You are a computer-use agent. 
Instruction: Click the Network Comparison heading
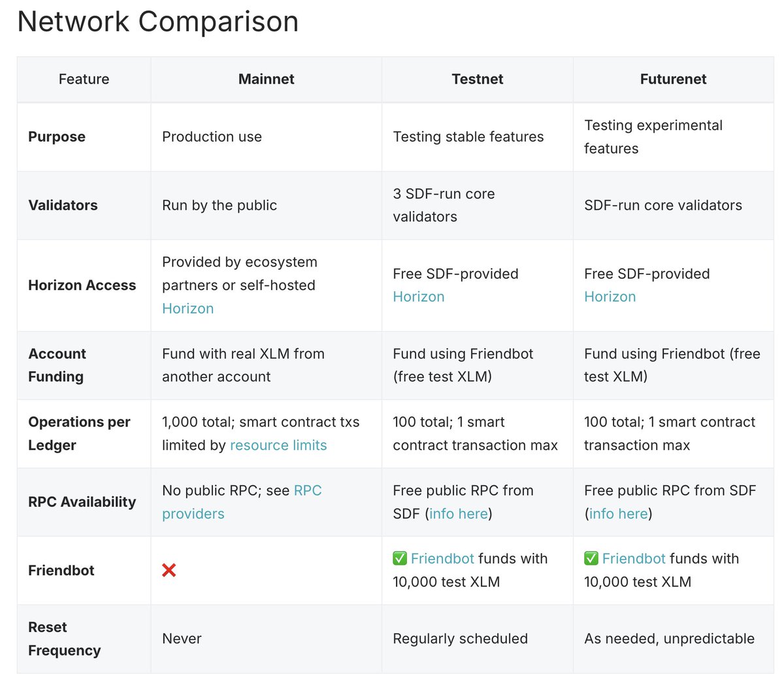158,21
